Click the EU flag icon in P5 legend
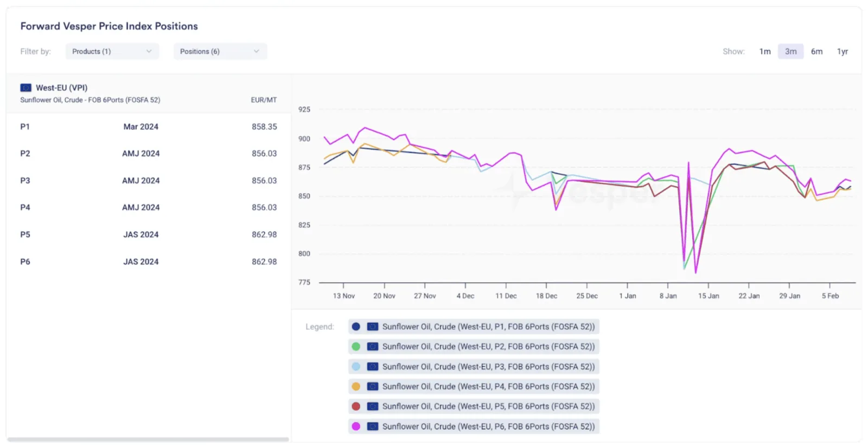 point(373,406)
